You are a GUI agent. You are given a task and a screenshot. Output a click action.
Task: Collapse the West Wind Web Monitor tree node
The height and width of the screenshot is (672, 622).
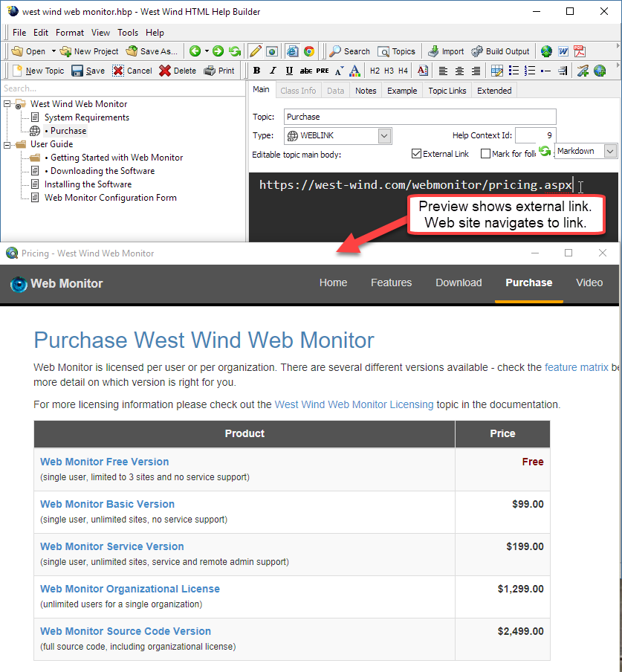tap(7, 104)
